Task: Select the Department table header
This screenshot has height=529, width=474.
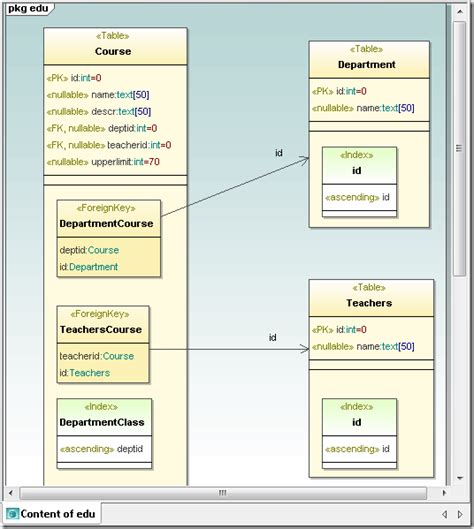Action: click(369, 59)
